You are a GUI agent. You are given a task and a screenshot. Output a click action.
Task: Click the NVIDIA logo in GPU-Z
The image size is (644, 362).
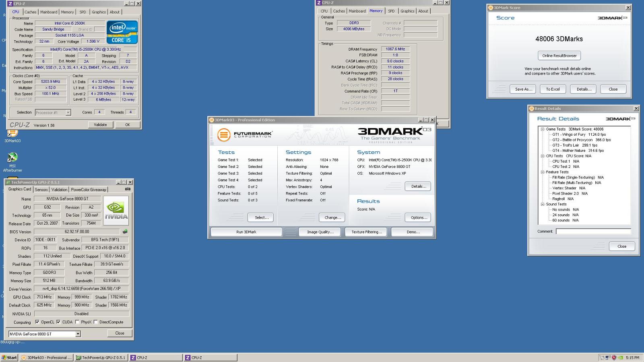click(x=116, y=211)
